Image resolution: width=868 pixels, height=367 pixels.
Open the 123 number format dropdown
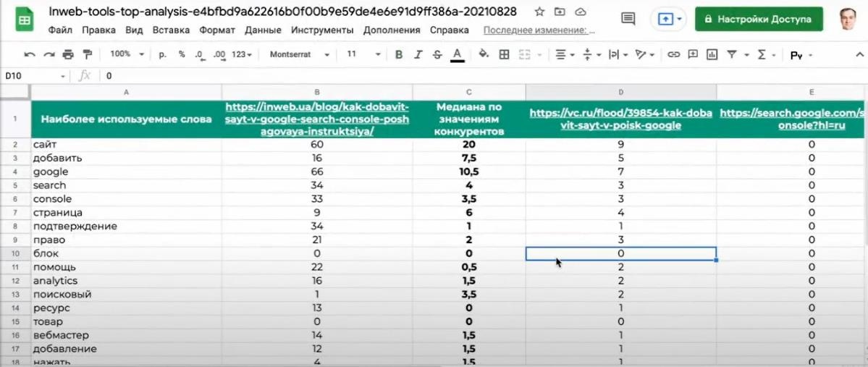coord(242,55)
